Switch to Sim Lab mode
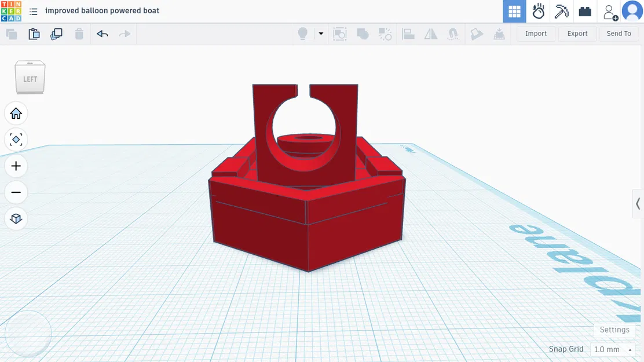This screenshot has width=644, height=362. click(x=538, y=12)
